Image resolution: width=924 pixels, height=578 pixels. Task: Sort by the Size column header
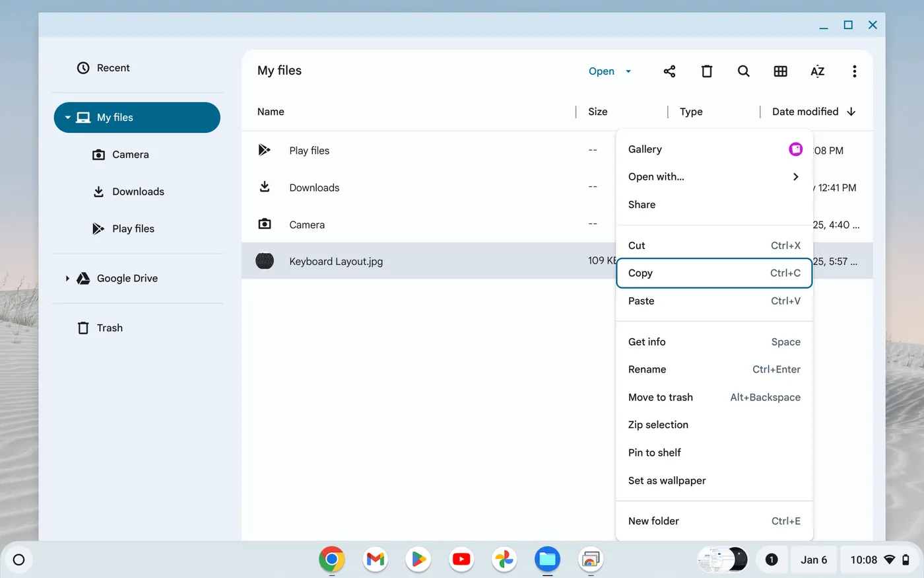598,112
